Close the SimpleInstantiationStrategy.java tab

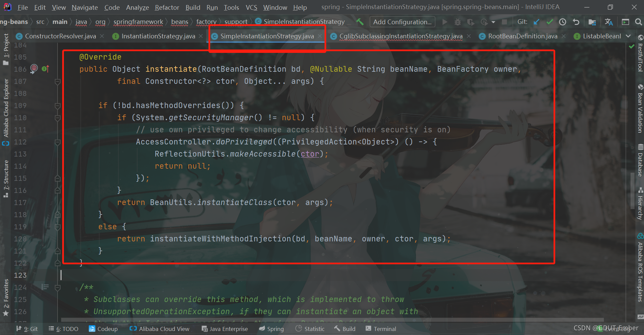pyautogui.click(x=320, y=36)
